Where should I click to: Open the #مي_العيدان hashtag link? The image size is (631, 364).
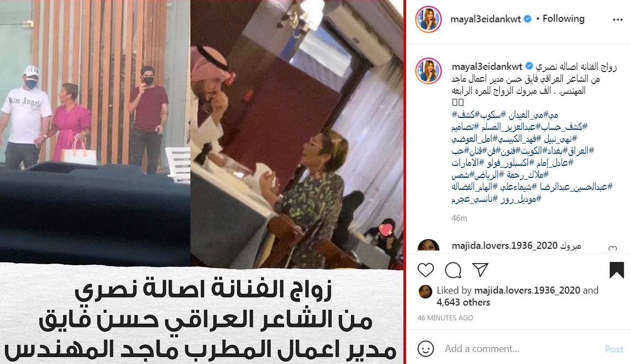pyautogui.click(x=529, y=115)
